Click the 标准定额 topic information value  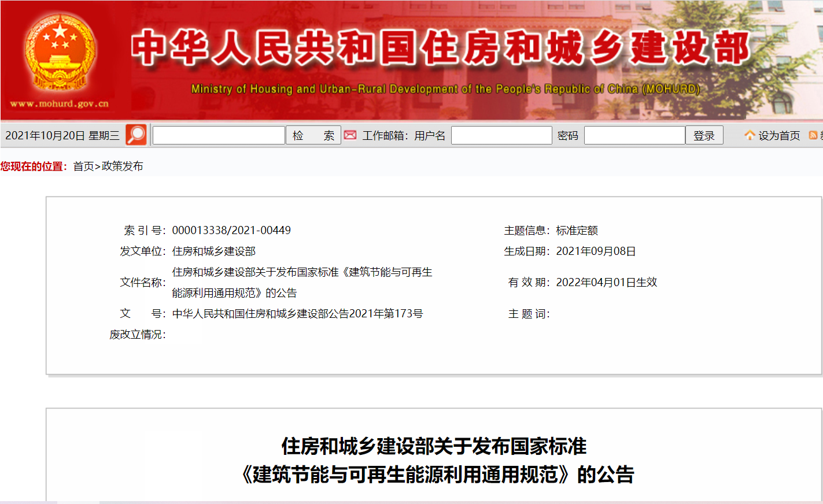[x=577, y=231]
